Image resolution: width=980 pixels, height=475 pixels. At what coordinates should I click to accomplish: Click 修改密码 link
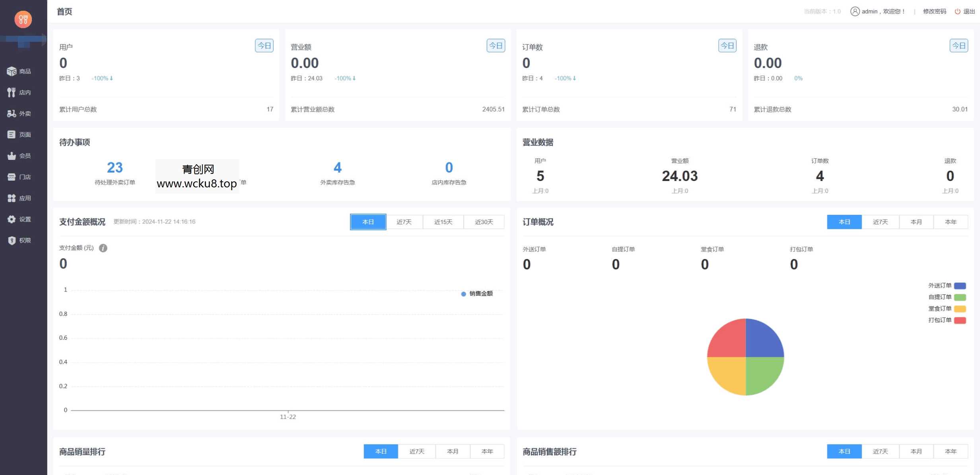coord(935,11)
